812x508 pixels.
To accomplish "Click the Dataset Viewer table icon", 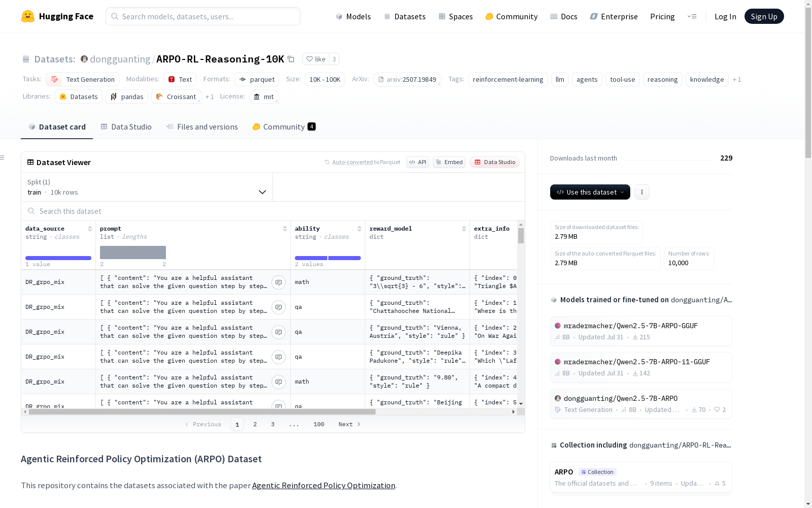I will pyautogui.click(x=30, y=162).
